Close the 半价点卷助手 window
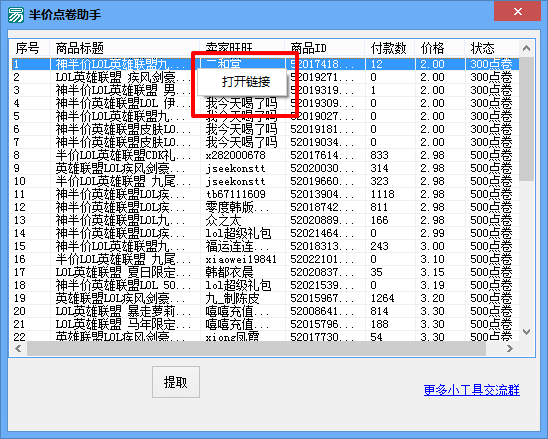Image resolution: width=548 pixels, height=439 pixels. point(518,12)
